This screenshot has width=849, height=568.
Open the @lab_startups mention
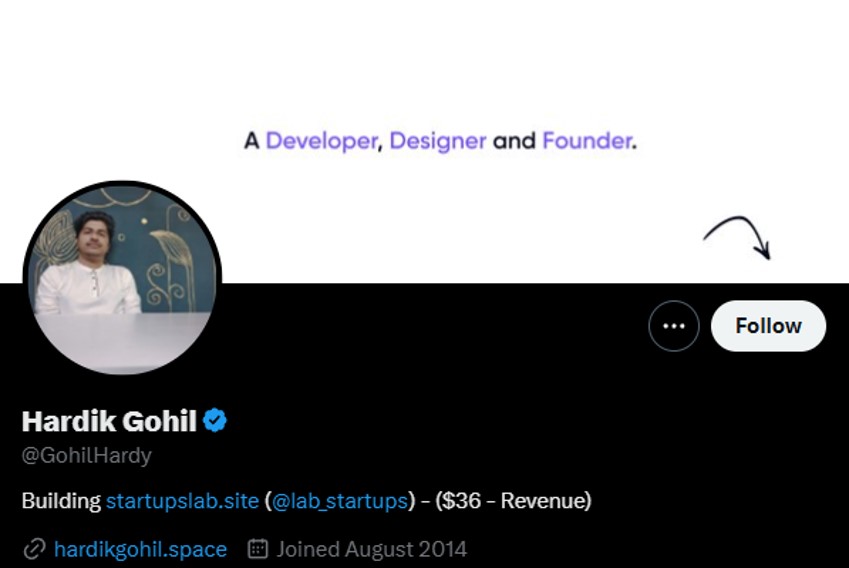pos(340,500)
